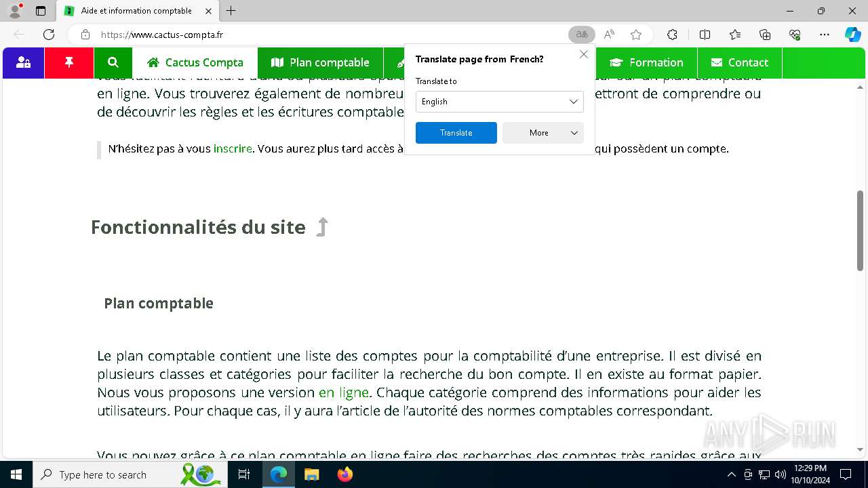The width and height of the screenshot is (868, 488).
Task: Open the notification center icon
Action: [846, 474]
